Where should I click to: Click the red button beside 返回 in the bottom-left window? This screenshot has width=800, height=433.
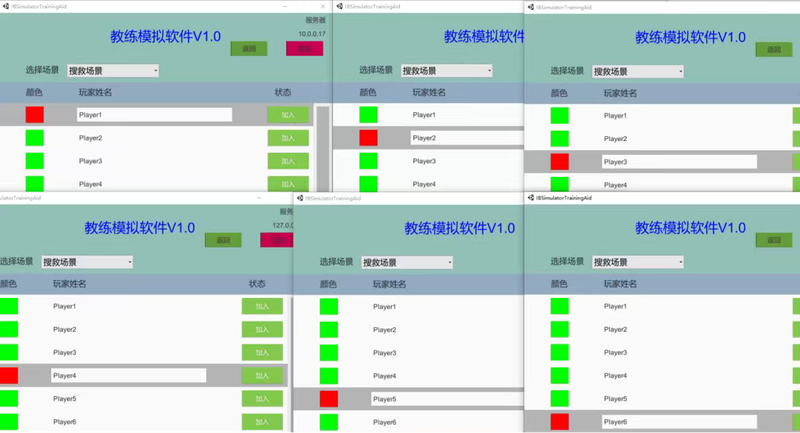274,240
